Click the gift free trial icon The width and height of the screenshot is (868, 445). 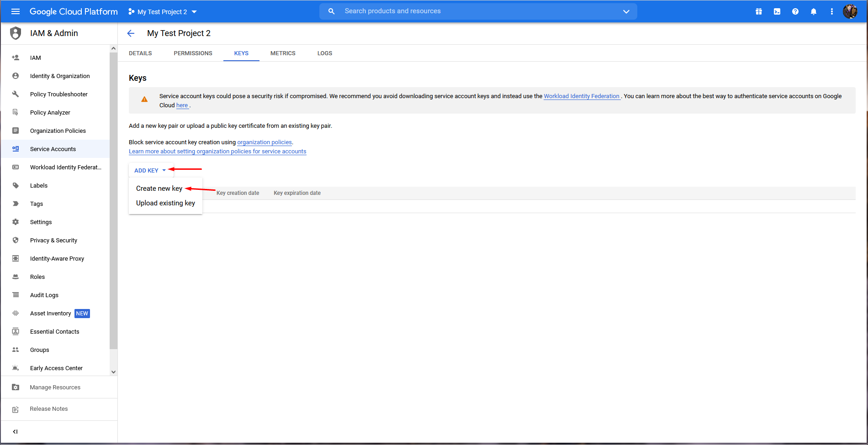(x=759, y=11)
